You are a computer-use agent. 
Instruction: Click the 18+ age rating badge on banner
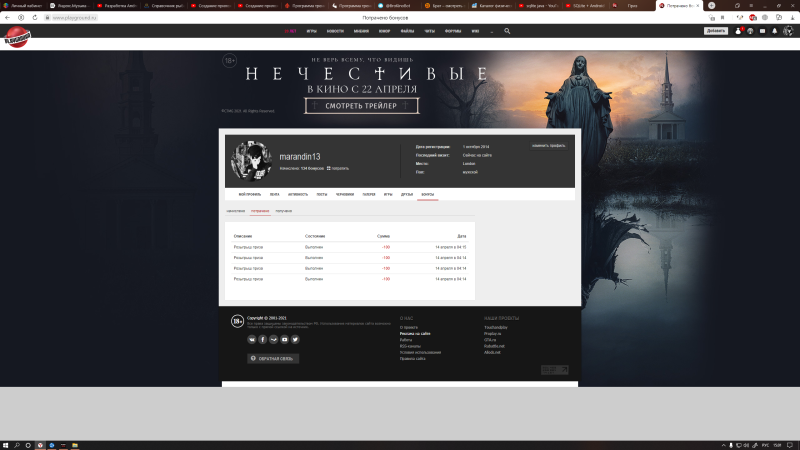point(230,61)
